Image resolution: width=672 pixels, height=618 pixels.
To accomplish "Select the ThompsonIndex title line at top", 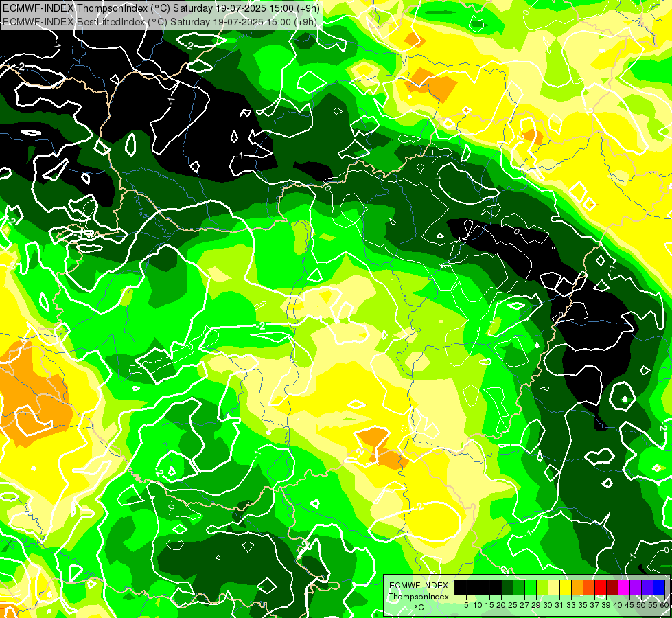I will (x=161, y=8).
